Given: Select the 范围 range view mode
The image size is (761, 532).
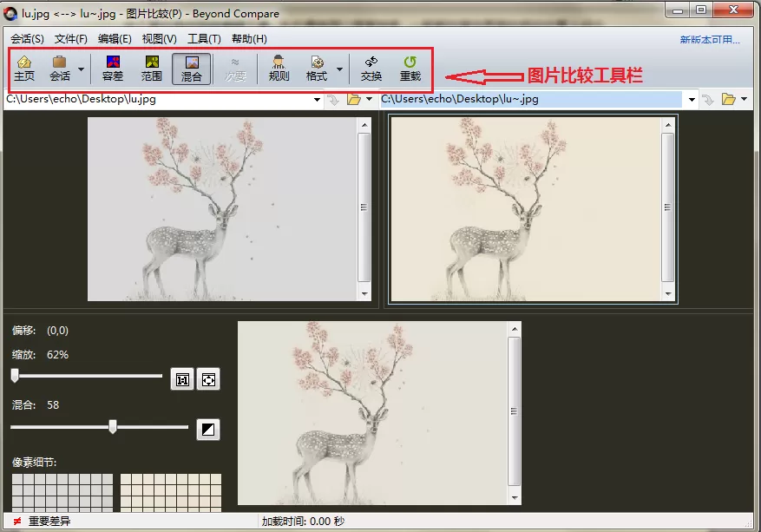Looking at the screenshot, I should [x=152, y=68].
